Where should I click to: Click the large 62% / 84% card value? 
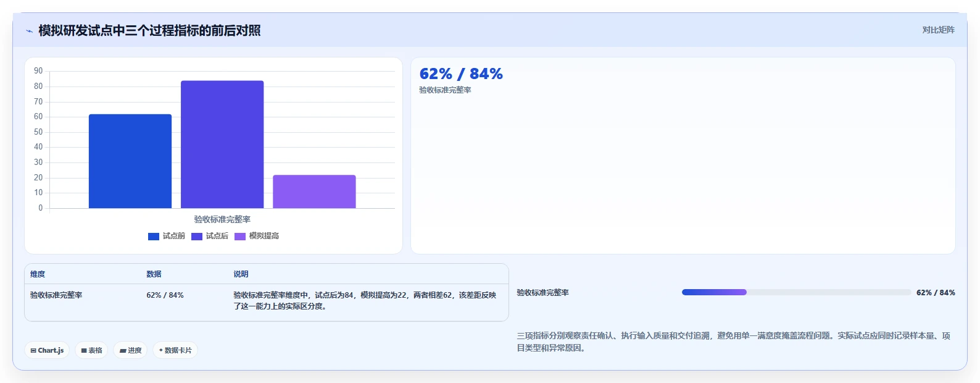pos(461,74)
